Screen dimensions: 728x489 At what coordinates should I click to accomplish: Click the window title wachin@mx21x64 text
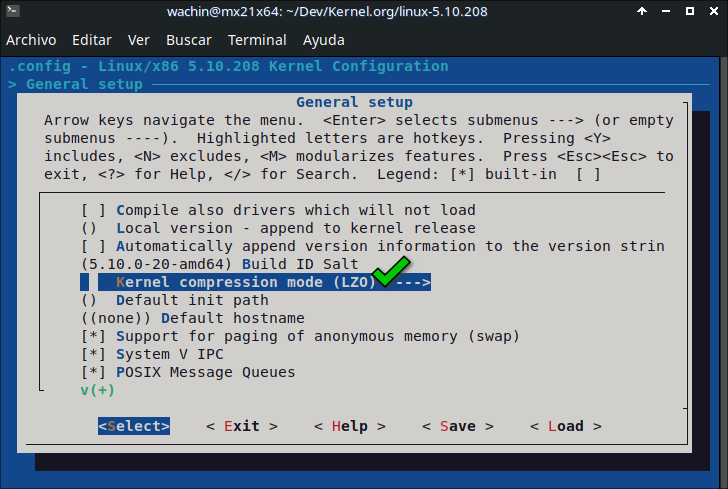[327, 11]
